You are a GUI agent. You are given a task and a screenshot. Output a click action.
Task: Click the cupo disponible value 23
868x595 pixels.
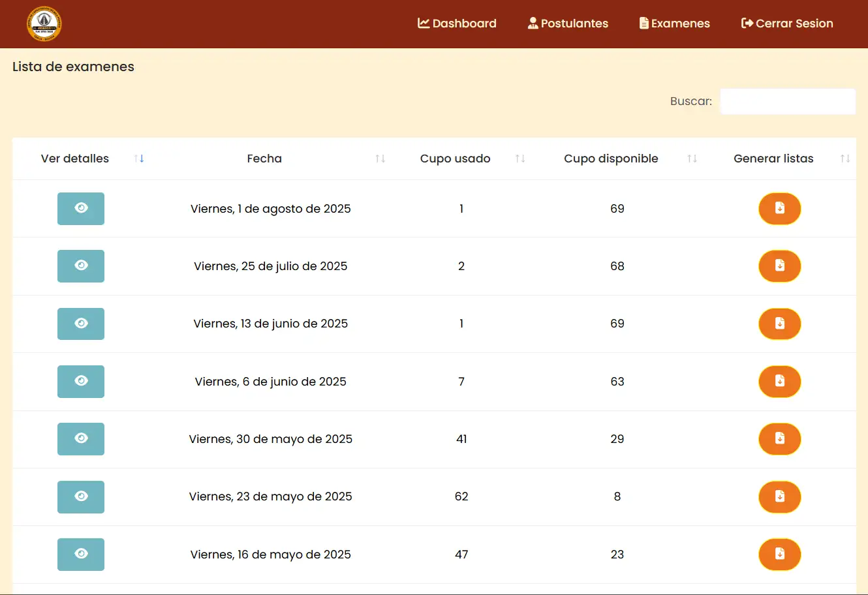[617, 555]
